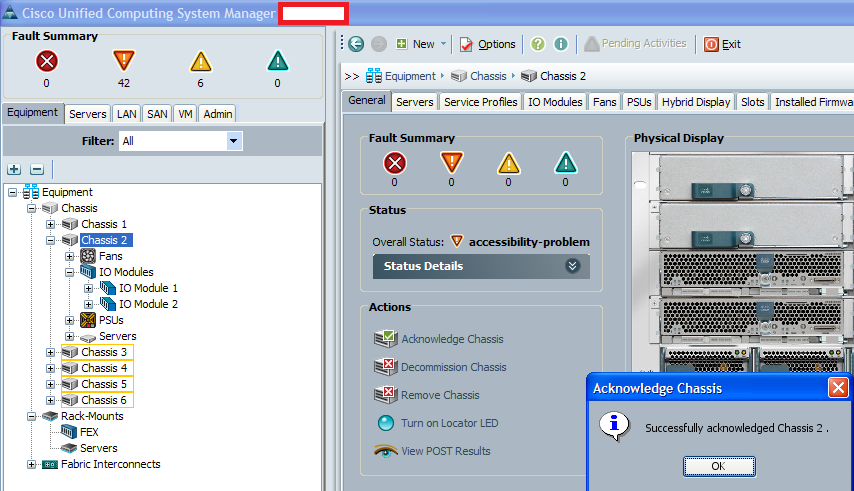
Task: Click the Equipment icon in the breadcrumb
Action: click(374, 76)
